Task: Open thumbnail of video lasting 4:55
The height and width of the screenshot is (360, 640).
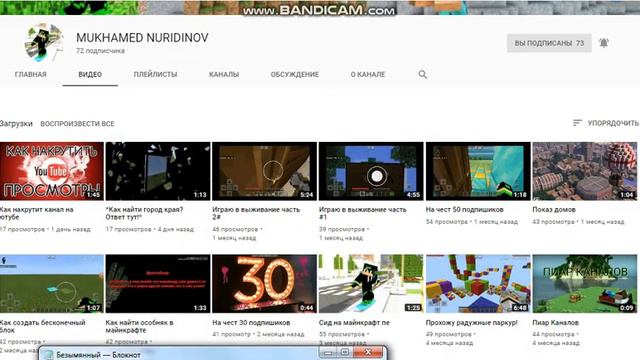Action: (x=371, y=171)
